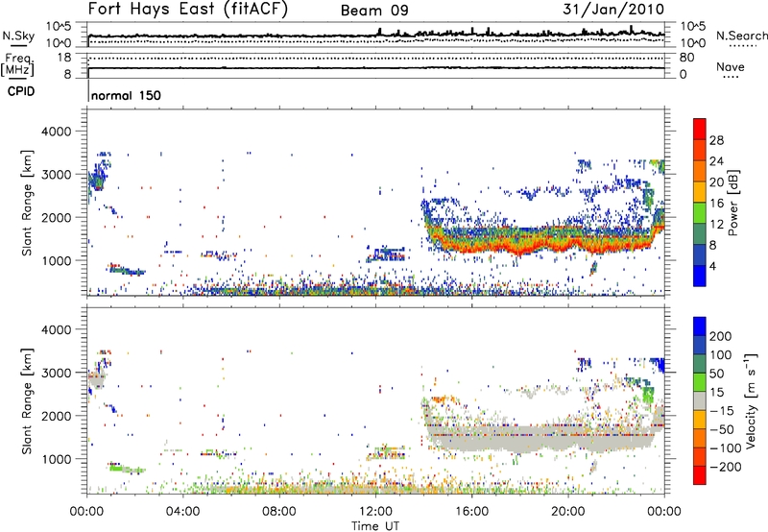
Task: Click the 'Power [dB]' color bar label
Action: (x=733, y=203)
